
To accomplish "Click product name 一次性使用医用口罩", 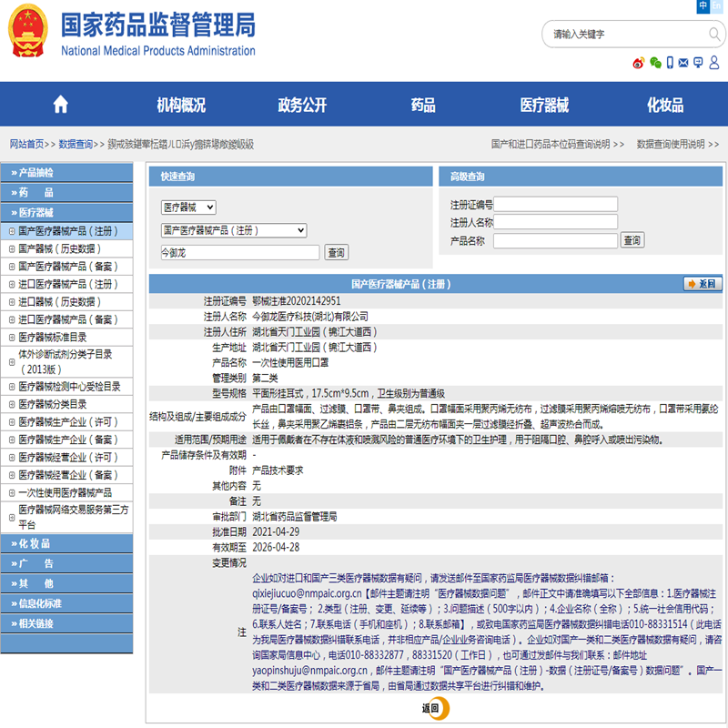I will click(290, 362).
